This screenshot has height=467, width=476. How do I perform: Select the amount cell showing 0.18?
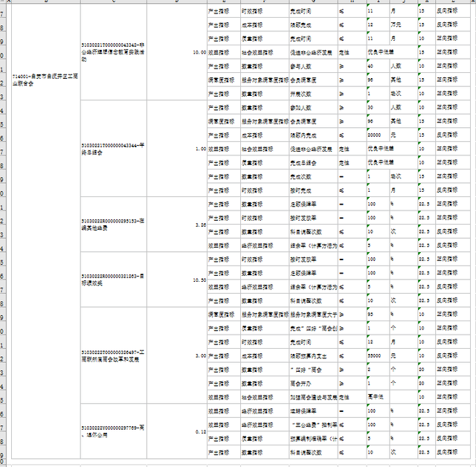(177, 431)
